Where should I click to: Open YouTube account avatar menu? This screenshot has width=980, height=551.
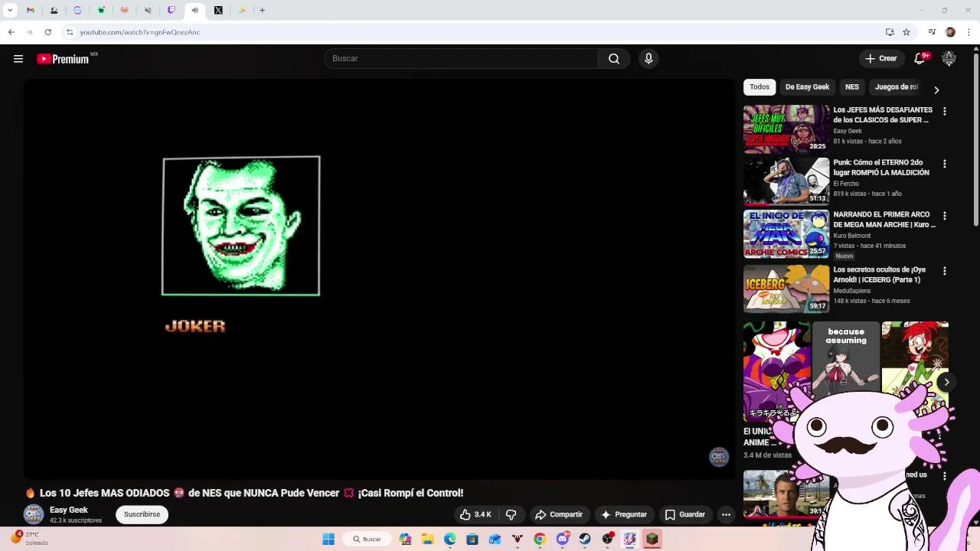pos(949,58)
